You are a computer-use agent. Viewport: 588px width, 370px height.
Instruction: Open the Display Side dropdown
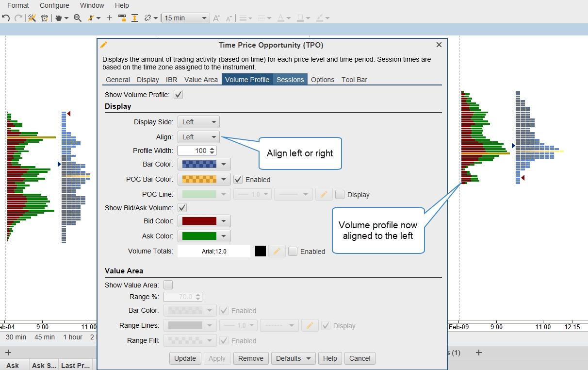tap(198, 122)
